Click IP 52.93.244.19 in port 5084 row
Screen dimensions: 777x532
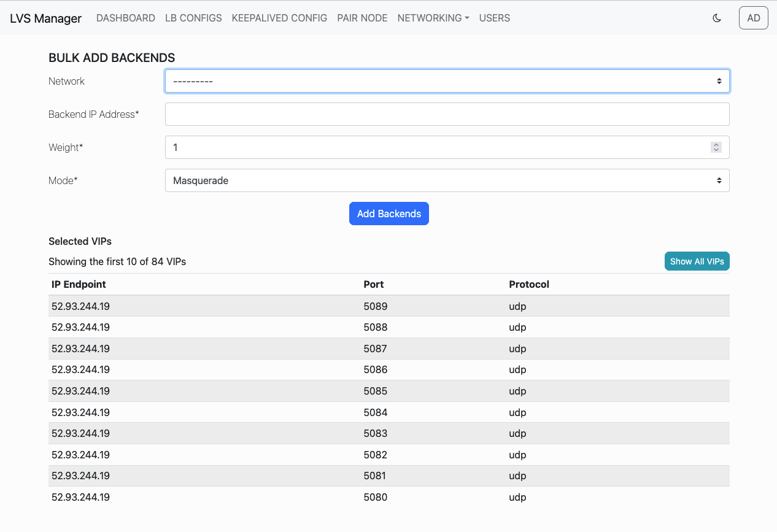(80, 412)
